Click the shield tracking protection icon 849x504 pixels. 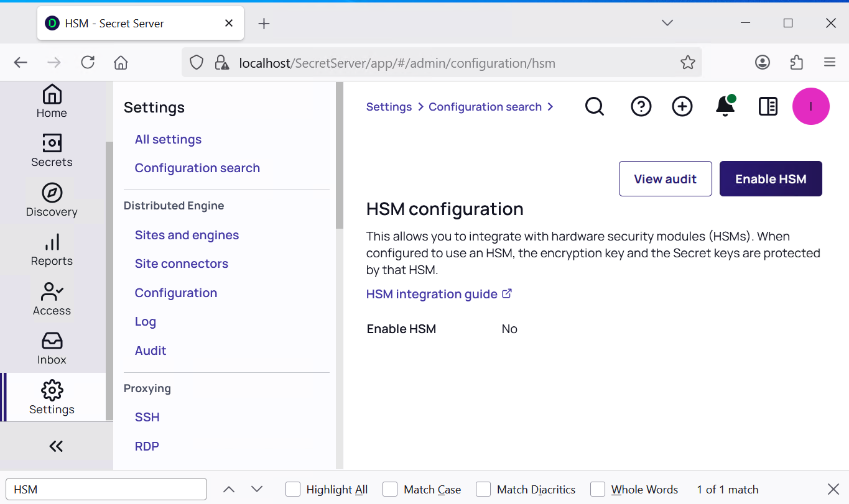[197, 63]
